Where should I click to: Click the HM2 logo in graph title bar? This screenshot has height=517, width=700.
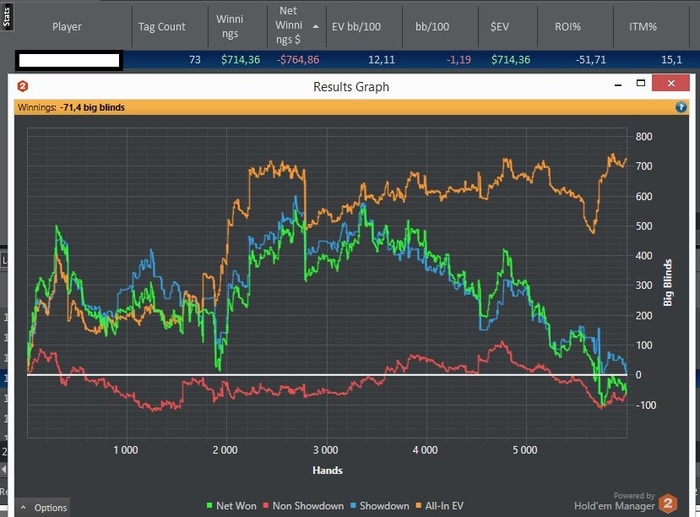pyautogui.click(x=23, y=86)
